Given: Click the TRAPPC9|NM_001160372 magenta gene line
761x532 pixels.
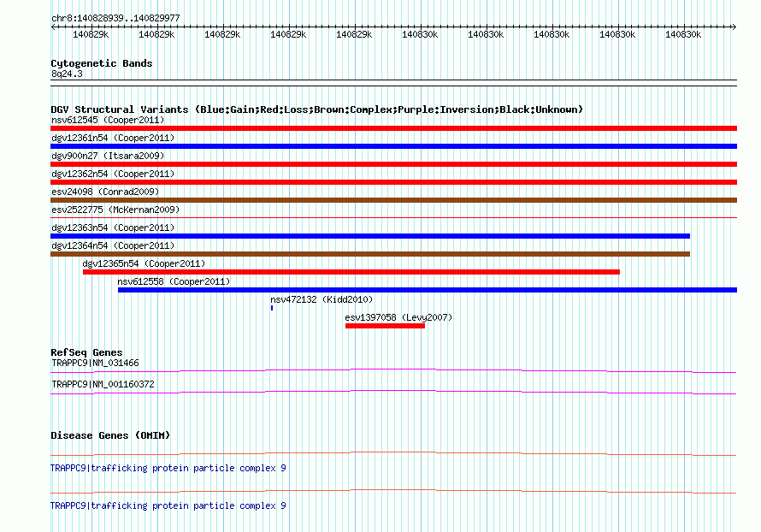Looking at the screenshot, I should tap(393, 393).
